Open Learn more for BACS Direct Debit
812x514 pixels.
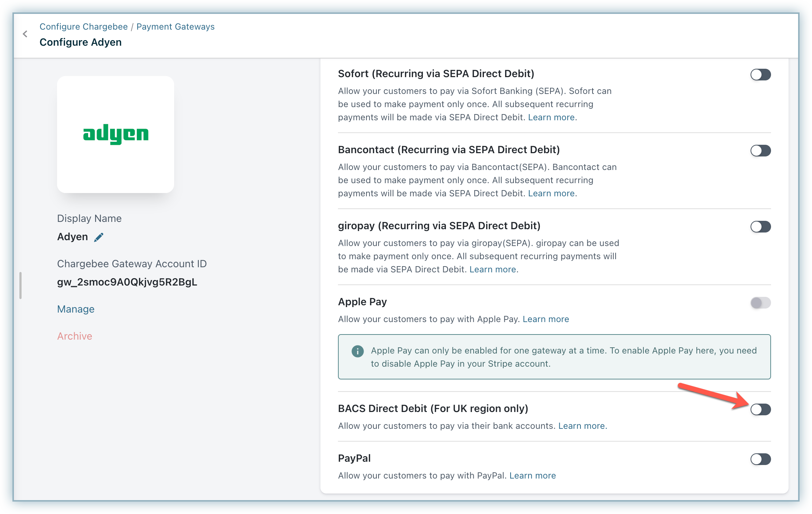pos(582,426)
